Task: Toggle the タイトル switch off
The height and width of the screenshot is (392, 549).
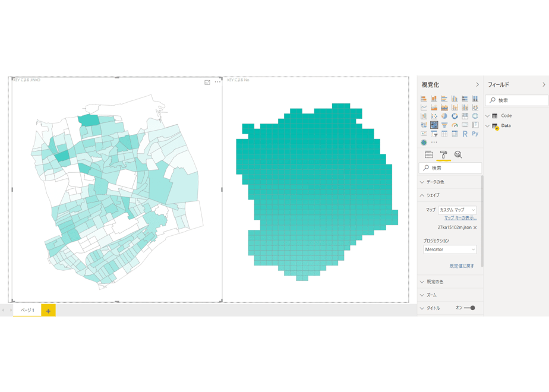Action: coord(469,308)
